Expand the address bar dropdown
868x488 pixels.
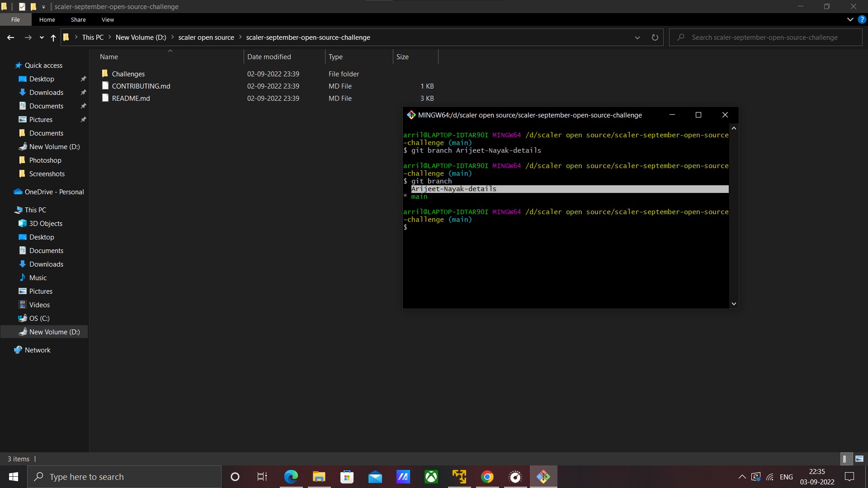[637, 38]
